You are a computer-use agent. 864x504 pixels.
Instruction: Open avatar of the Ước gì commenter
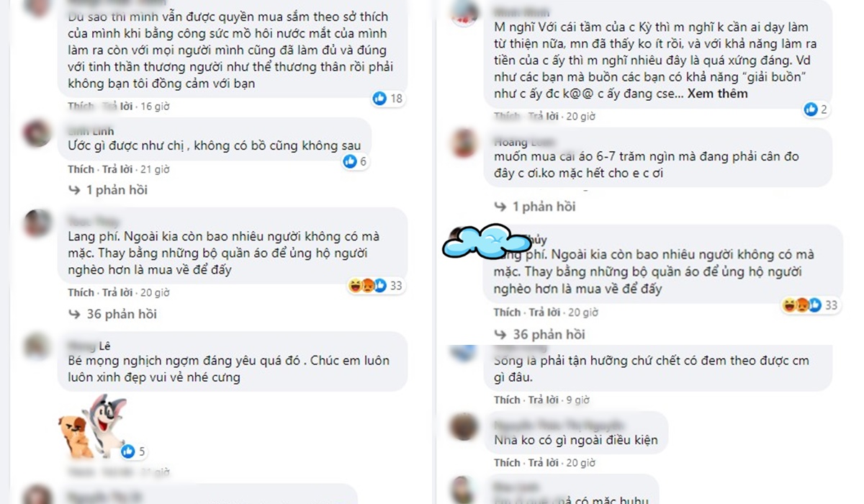(37, 134)
